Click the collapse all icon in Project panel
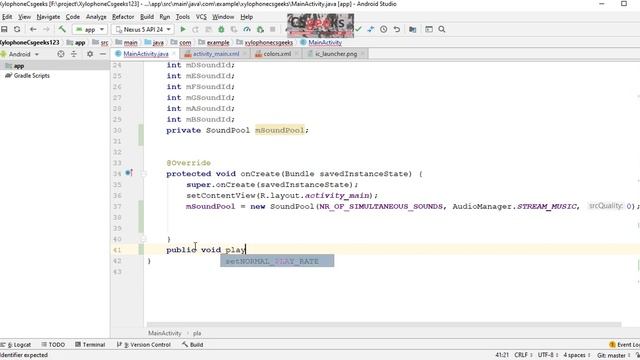640x360 pixels. 74,54
